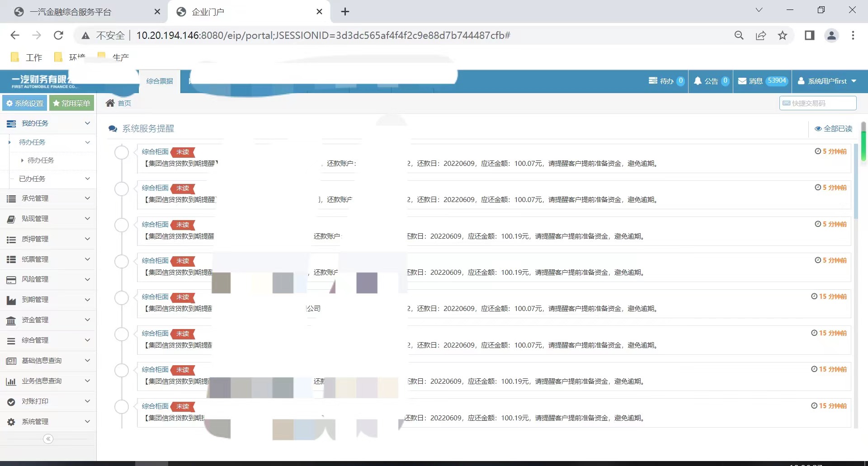This screenshot has width=868, height=466.
Task: Click the 基础信息查询 newspaper icon
Action: [x=11, y=361]
